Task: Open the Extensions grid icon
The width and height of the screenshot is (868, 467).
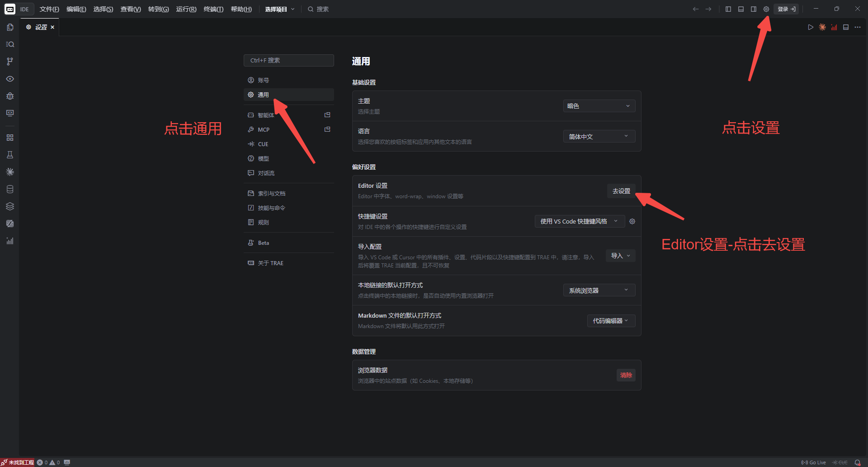Action: 10,138
